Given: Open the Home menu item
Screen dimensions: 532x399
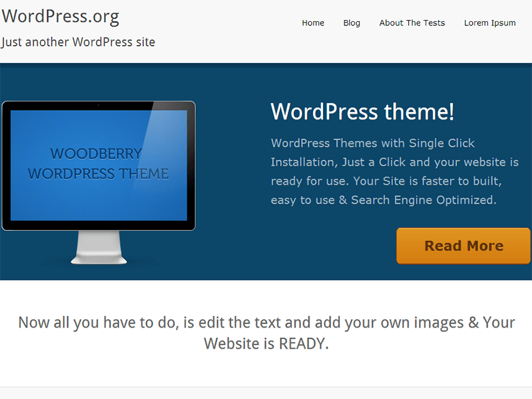Looking at the screenshot, I should pyautogui.click(x=313, y=23).
